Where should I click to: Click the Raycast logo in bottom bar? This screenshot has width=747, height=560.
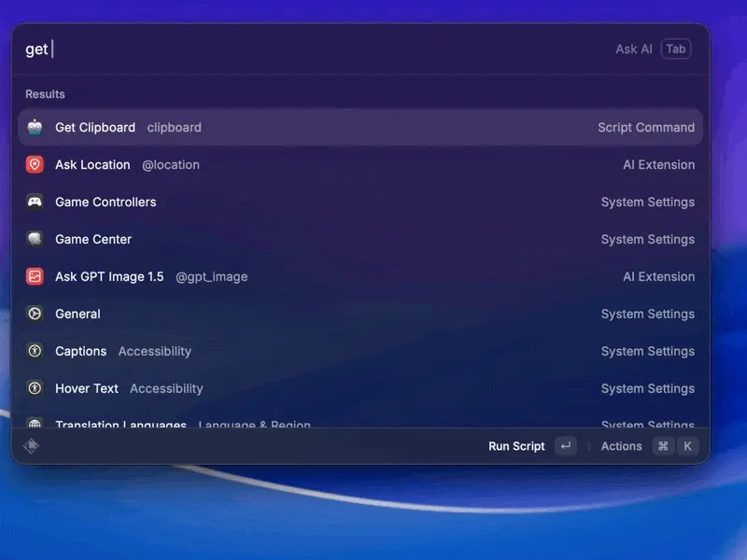[31, 446]
